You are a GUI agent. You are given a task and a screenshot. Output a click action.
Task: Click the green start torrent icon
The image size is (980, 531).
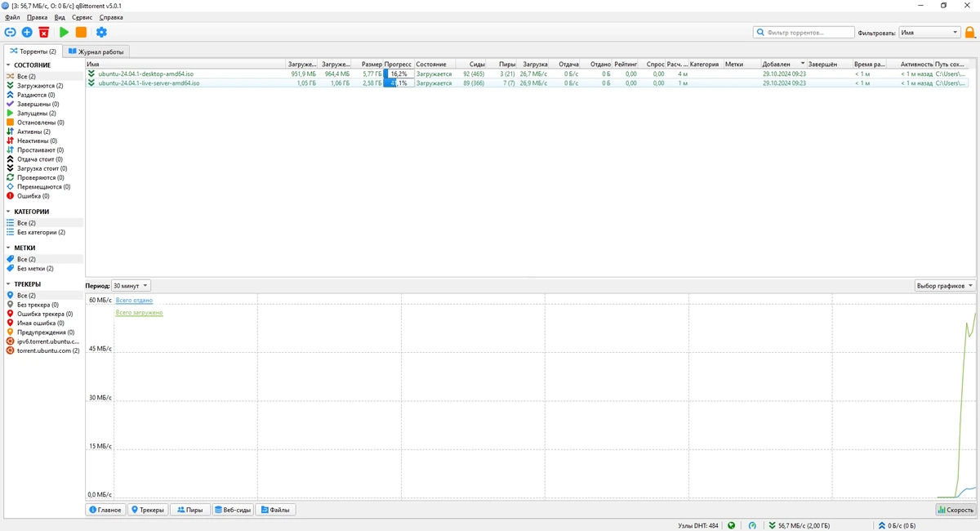[x=64, y=32]
